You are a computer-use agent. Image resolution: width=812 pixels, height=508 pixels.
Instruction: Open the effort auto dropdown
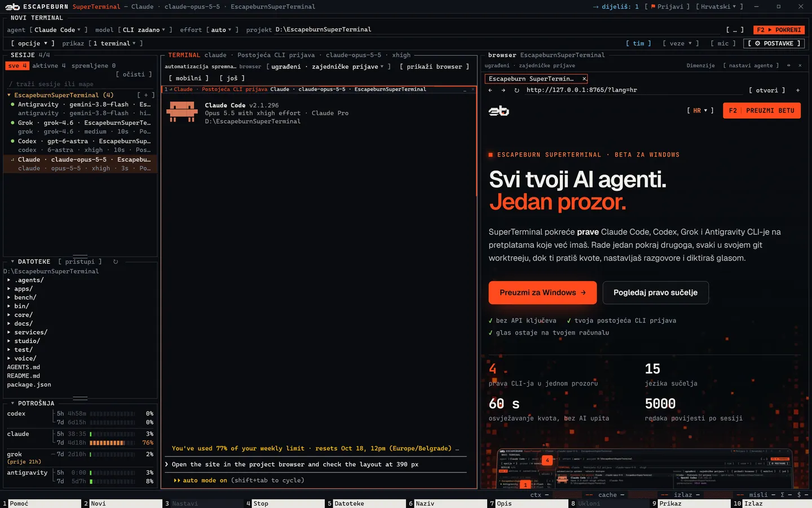(222, 30)
